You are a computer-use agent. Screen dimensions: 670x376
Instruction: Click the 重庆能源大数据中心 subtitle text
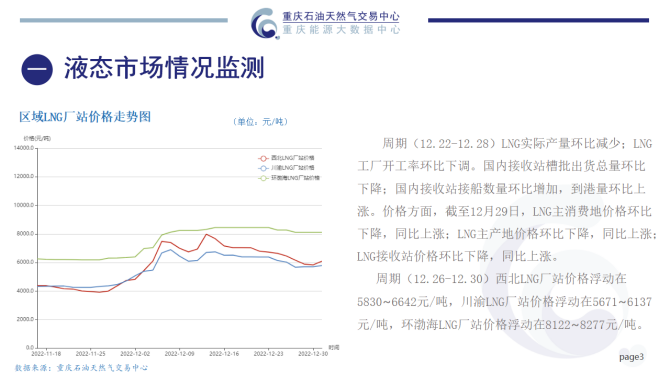[341, 29]
